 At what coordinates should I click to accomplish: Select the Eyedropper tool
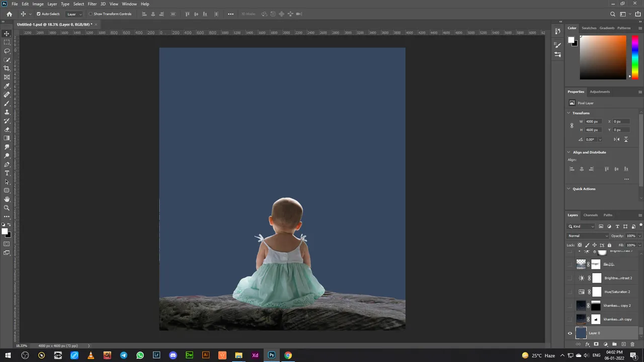(x=7, y=86)
